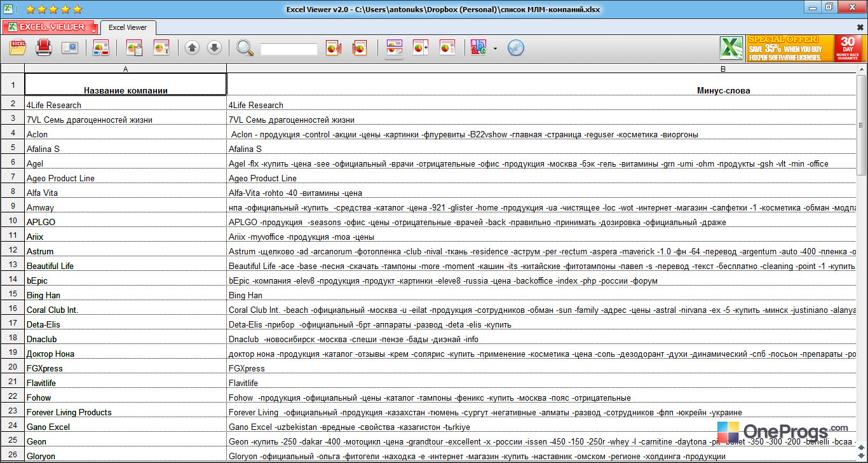Click the 'Минус-слова' header cell
Viewport: 868px width, 463px height.
[541, 85]
